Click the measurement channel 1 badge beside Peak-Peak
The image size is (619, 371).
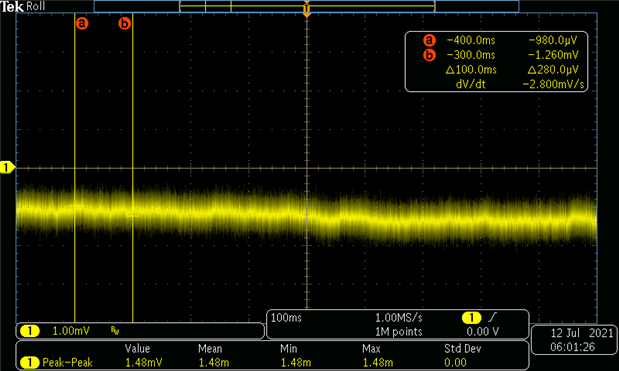29,362
